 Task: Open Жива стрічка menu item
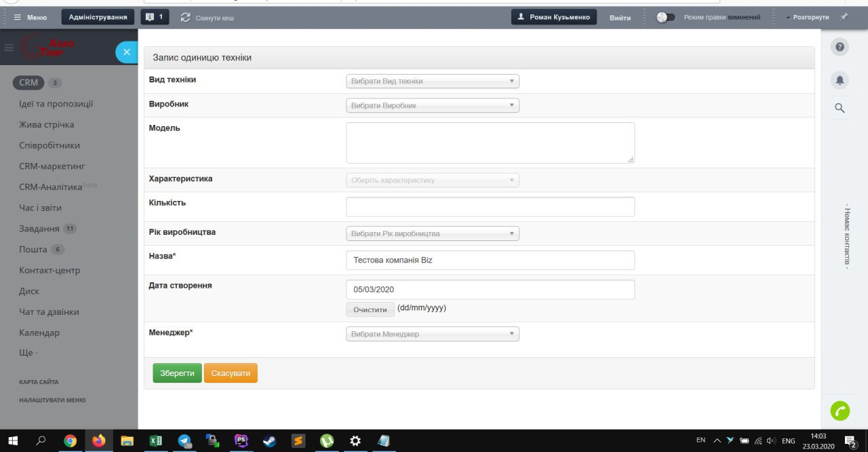[47, 125]
